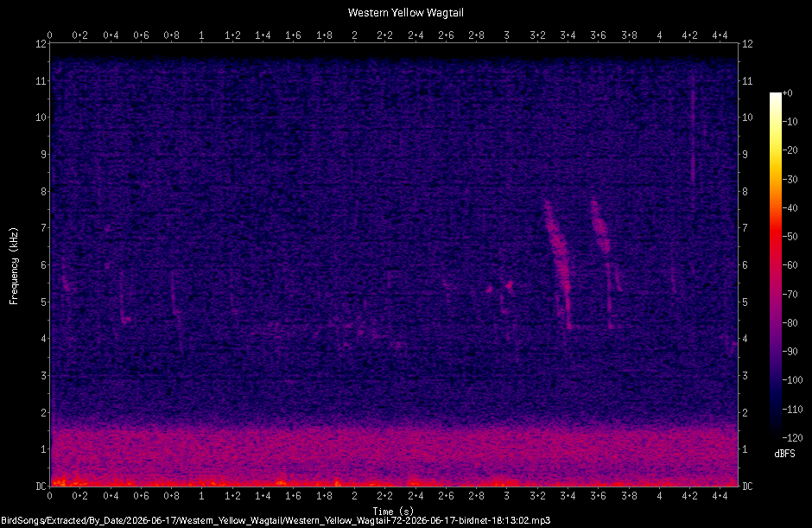Image resolution: width=812 pixels, height=528 pixels.
Task: Click the bright blob near 3 seconds at 5.5 kHz
Action: click(510, 284)
